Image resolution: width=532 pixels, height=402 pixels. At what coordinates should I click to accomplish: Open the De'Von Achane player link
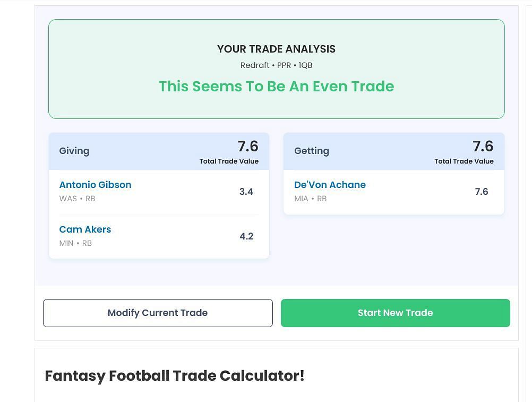pyautogui.click(x=330, y=185)
